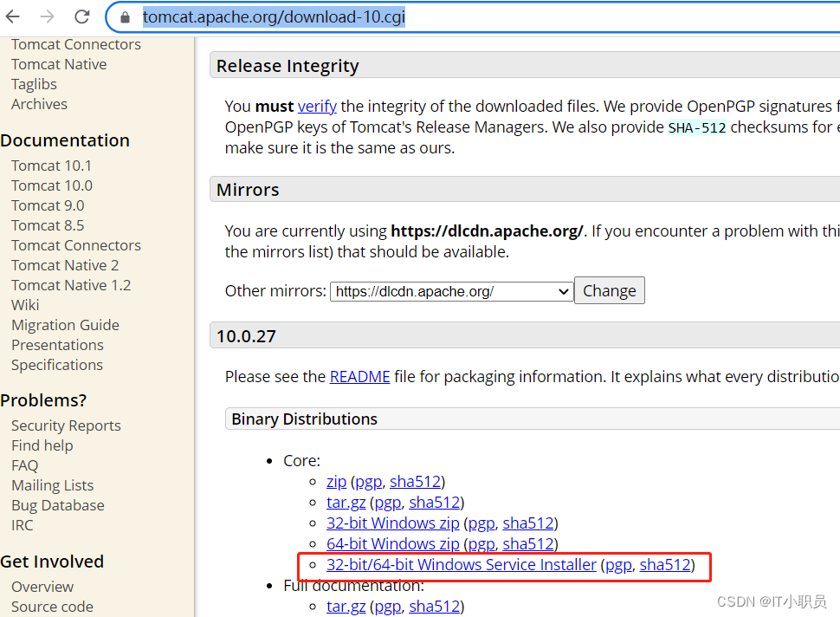840x617 pixels.
Task: Open Tomcat Native 1.2 documentation link
Action: click(x=71, y=285)
